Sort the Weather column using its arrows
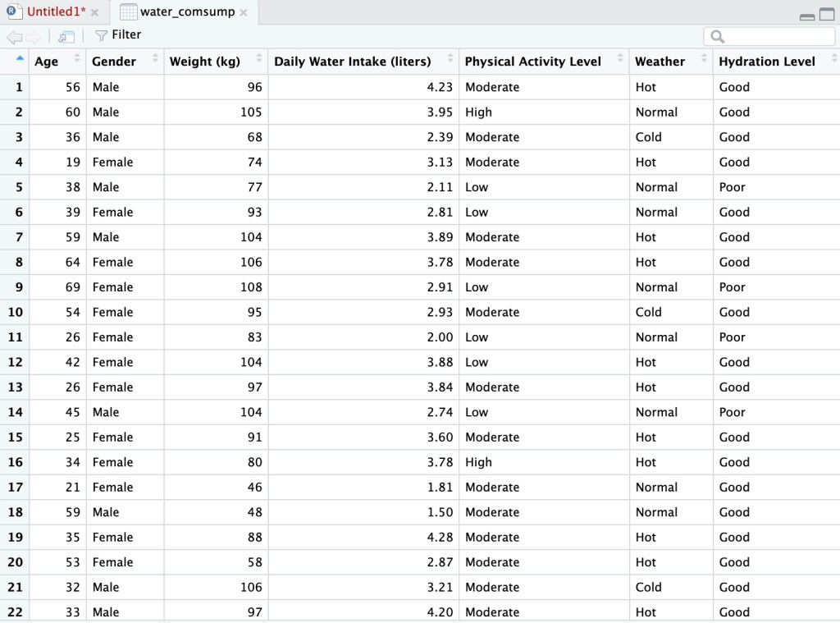840x623 pixels. 704,58
